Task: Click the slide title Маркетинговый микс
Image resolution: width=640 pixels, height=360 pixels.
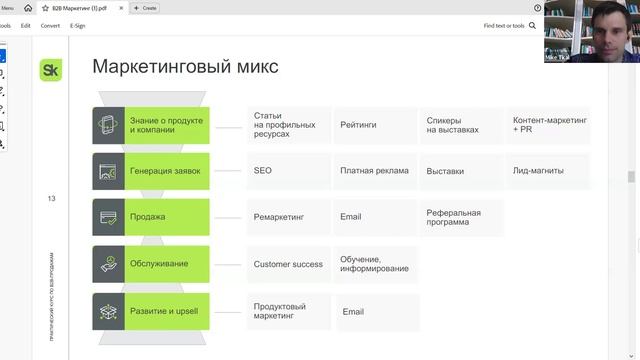Action: pos(185,66)
